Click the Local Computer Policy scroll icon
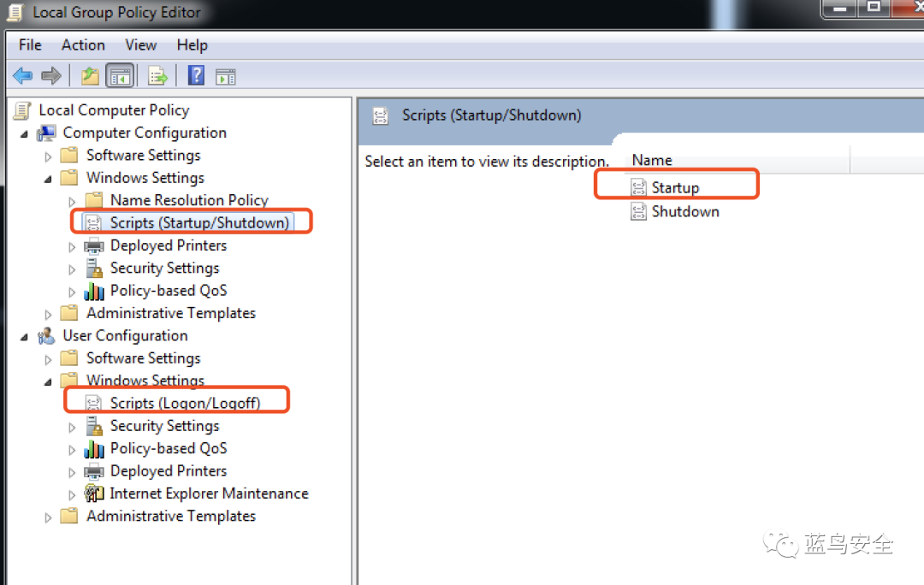Image resolution: width=924 pixels, height=585 pixels. tap(22, 110)
